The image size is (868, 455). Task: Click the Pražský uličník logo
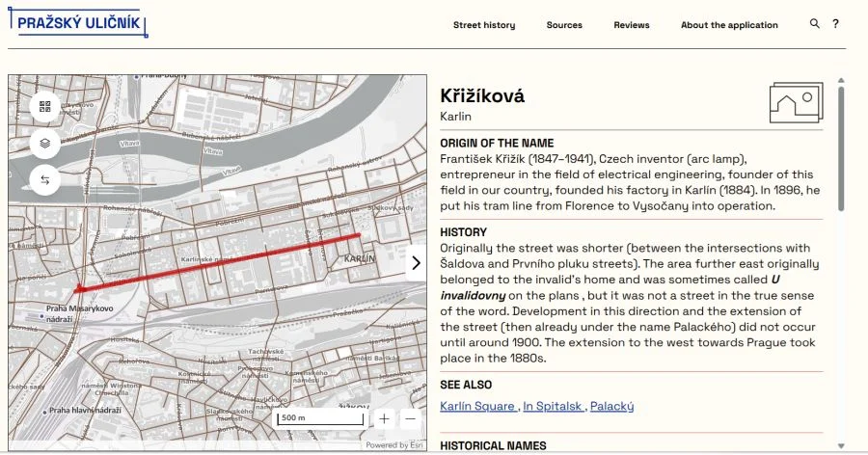pyautogui.click(x=81, y=22)
